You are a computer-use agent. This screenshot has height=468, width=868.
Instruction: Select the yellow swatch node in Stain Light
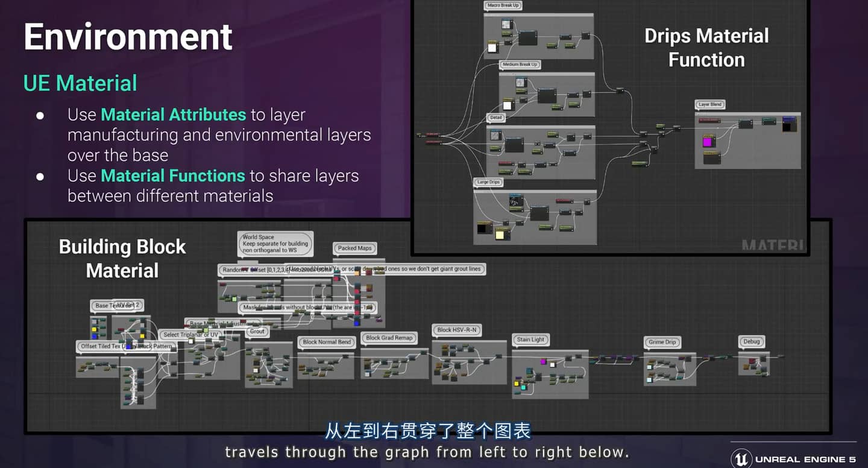coord(517,384)
